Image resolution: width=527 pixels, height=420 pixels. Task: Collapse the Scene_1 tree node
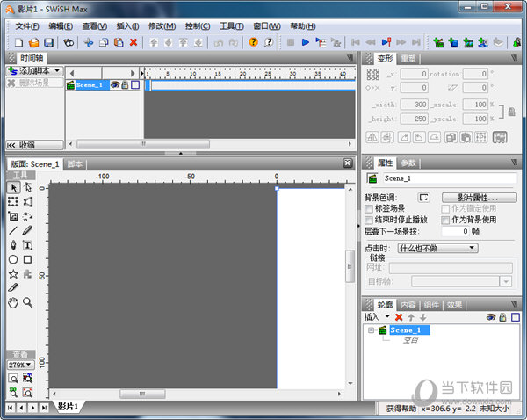point(371,330)
